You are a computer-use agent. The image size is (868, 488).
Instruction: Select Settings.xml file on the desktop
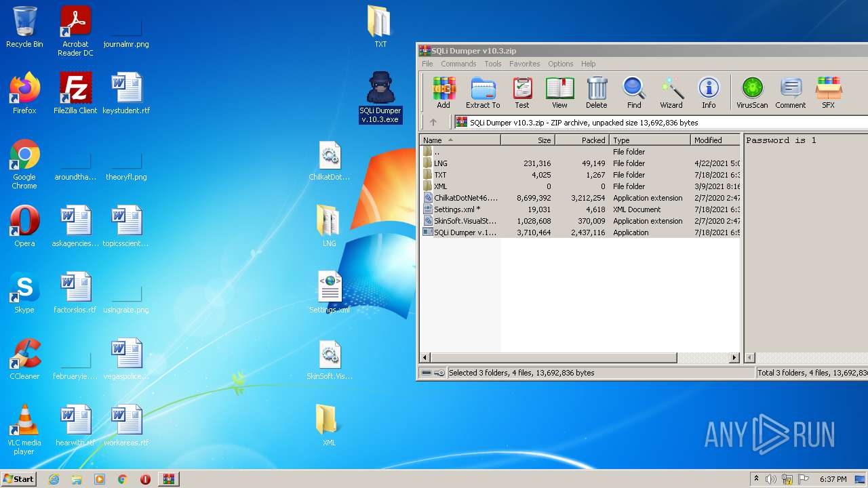point(330,293)
